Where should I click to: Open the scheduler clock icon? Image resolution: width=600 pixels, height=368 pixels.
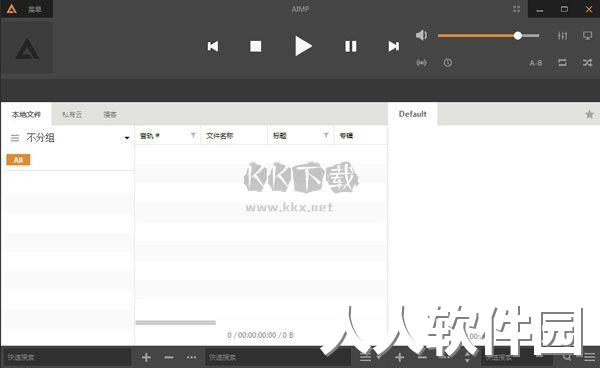point(448,63)
